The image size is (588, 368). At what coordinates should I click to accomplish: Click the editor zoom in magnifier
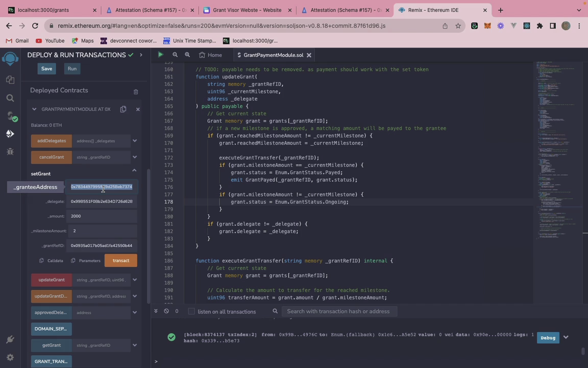click(187, 55)
